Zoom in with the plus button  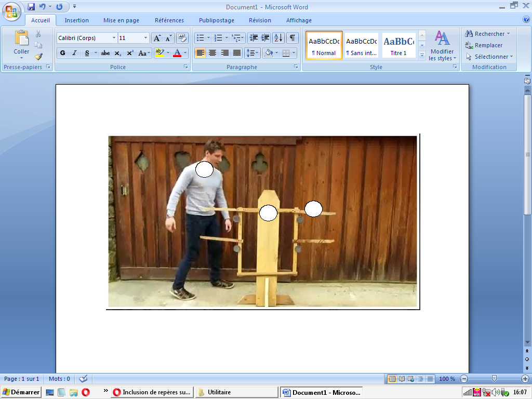[525, 379]
